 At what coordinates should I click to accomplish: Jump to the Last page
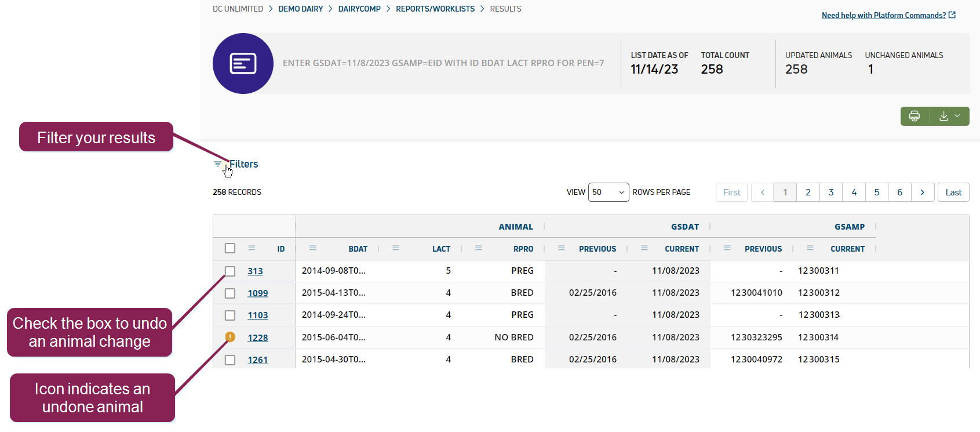tap(953, 193)
